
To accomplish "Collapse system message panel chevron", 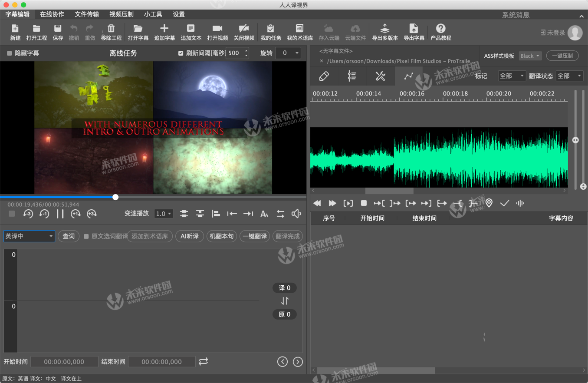I will coord(581,16).
